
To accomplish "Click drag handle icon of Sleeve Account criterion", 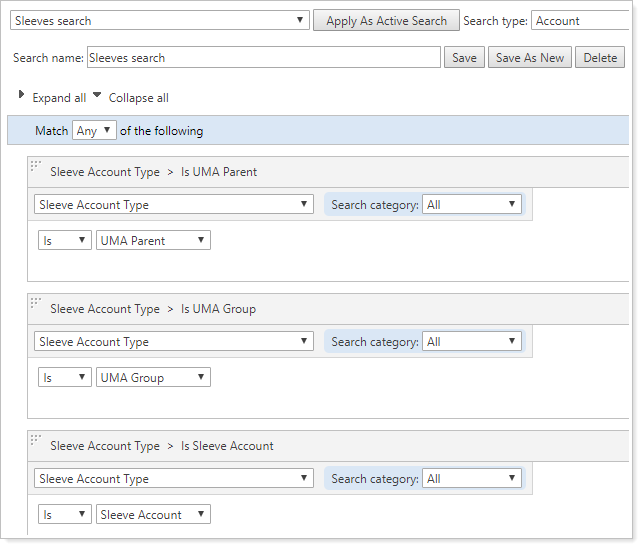I will [x=36, y=441].
